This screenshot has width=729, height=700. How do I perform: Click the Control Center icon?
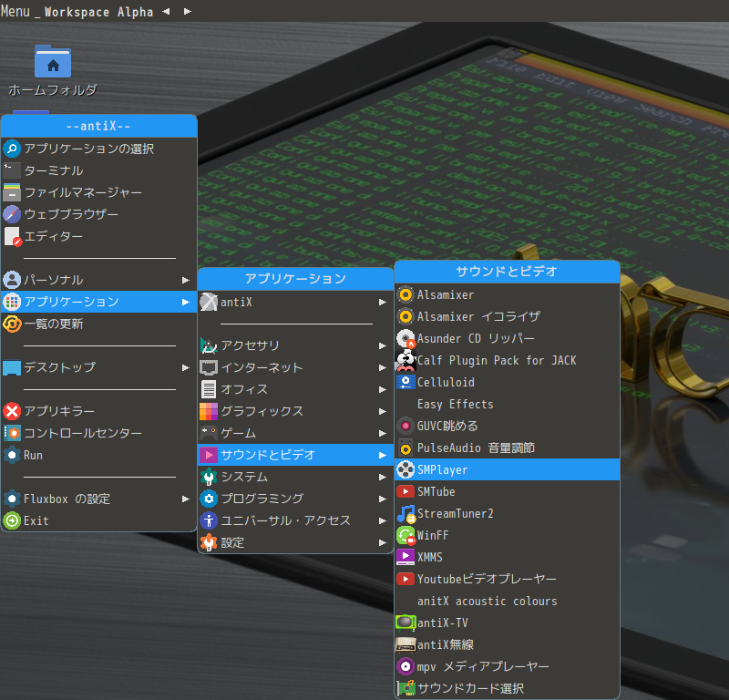12,433
